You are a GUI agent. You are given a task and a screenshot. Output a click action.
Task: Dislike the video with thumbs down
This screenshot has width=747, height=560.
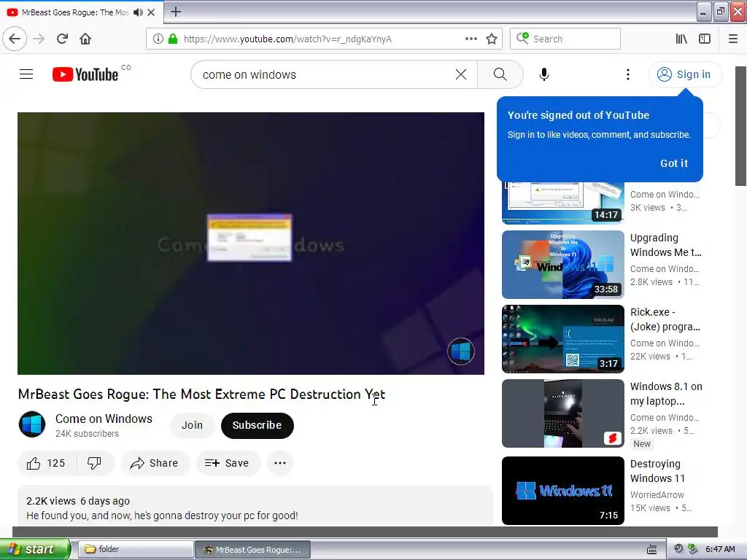click(x=95, y=463)
